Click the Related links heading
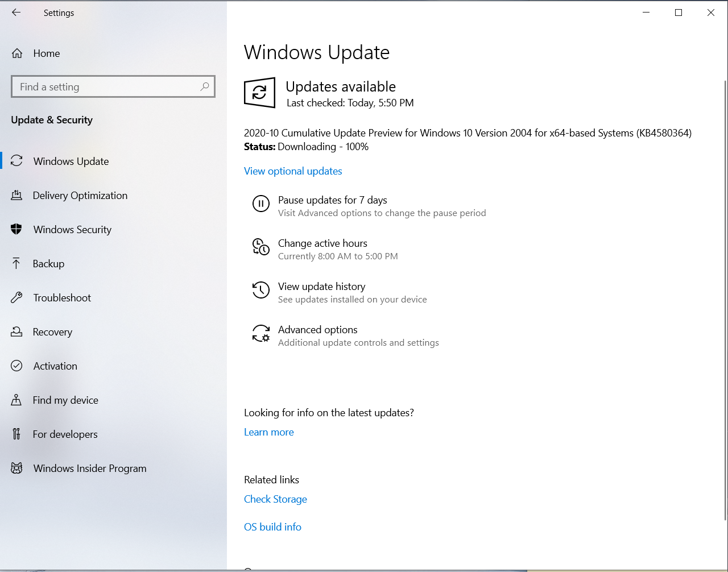728x572 pixels. (x=271, y=480)
